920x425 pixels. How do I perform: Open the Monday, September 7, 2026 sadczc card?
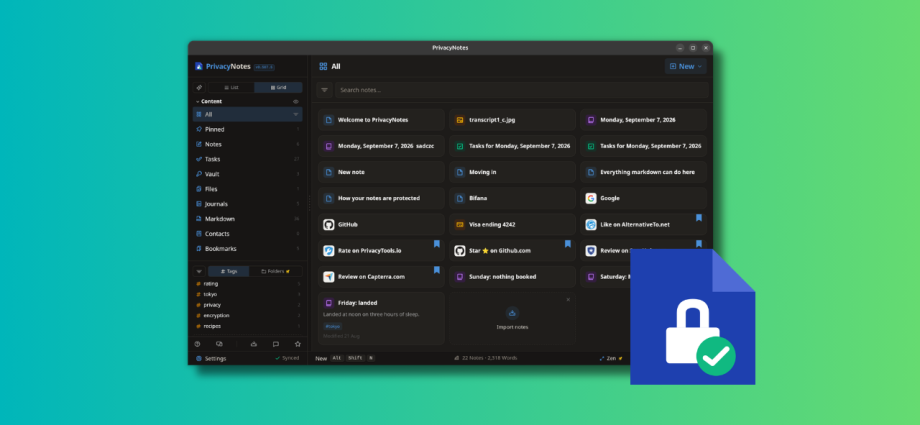(381, 146)
